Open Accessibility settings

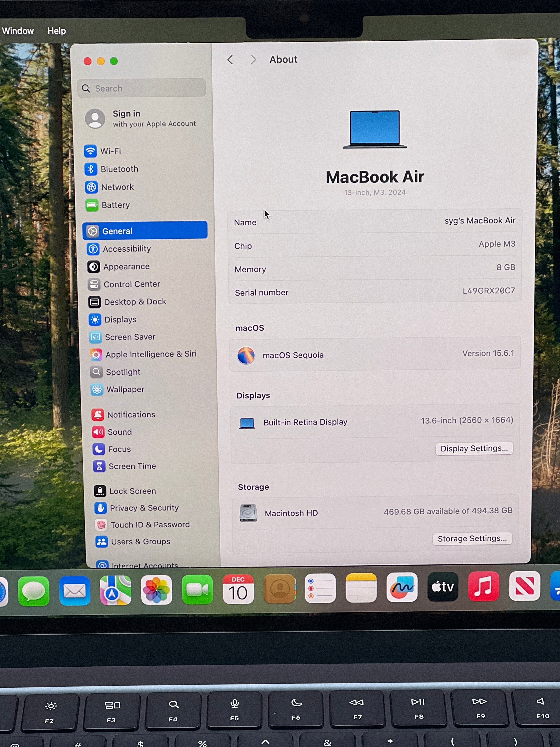click(x=119, y=249)
